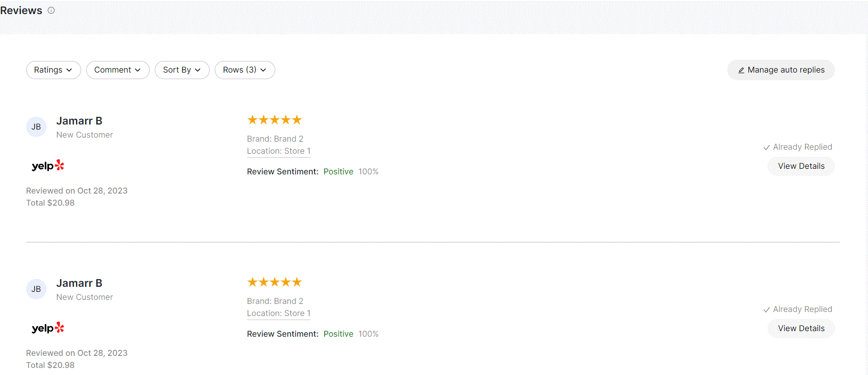The height and width of the screenshot is (375, 868).
Task: Click the Already Replied checkmark on second review
Action: [766, 309]
